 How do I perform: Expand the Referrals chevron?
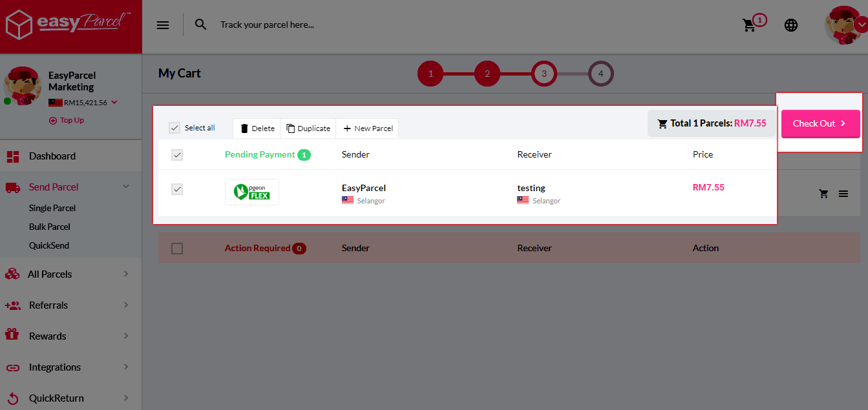point(126,305)
